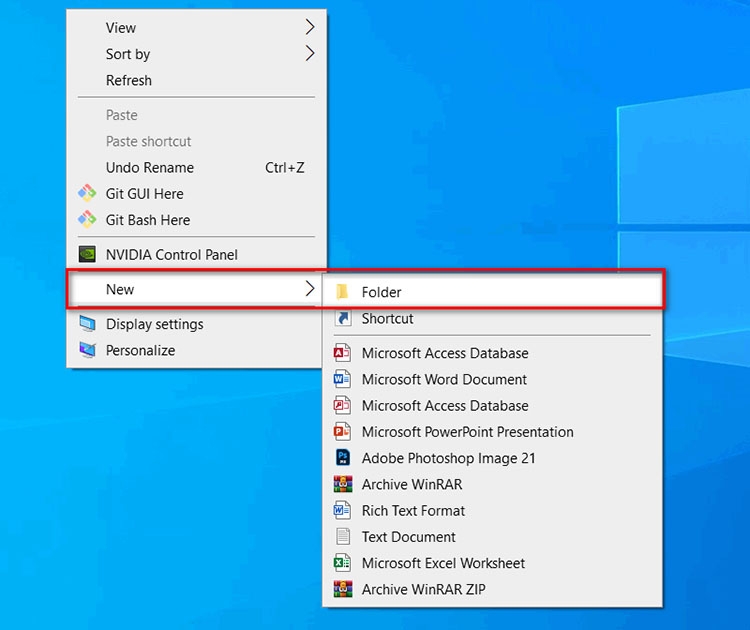The width and height of the screenshot is (750, 630).
Task: Click the solid red Access 'A' icon
Action: 342,353
